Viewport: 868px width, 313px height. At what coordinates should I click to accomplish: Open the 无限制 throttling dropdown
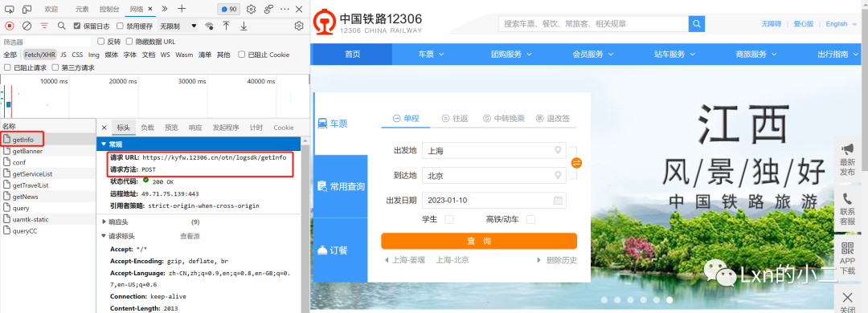[x=178, y=26]
